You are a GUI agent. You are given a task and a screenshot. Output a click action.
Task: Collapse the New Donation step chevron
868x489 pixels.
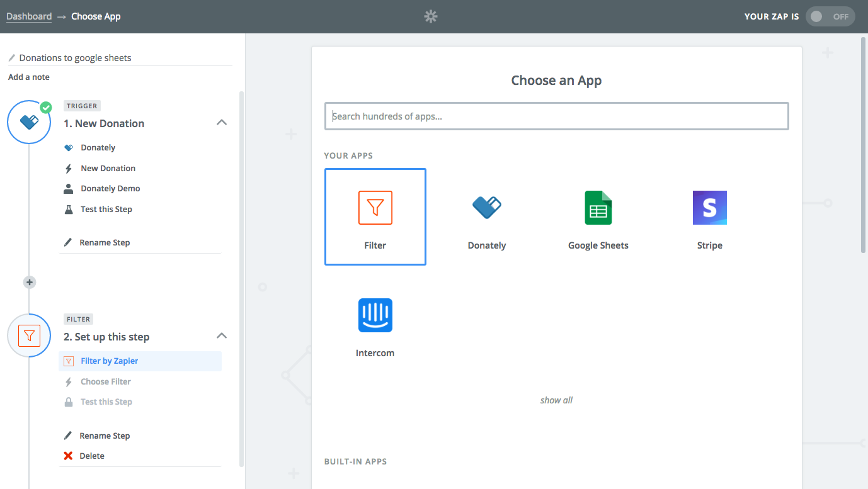(x=222, y=123)
